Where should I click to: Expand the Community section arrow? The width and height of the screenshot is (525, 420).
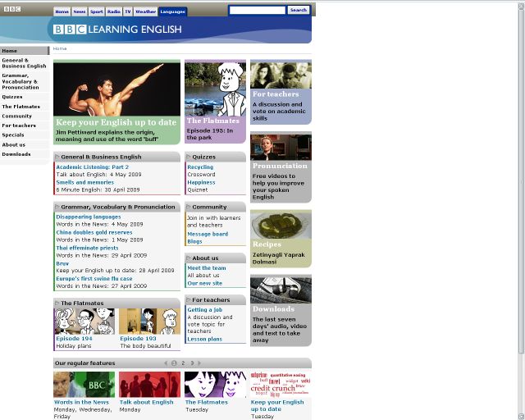[x=188, y=207]
